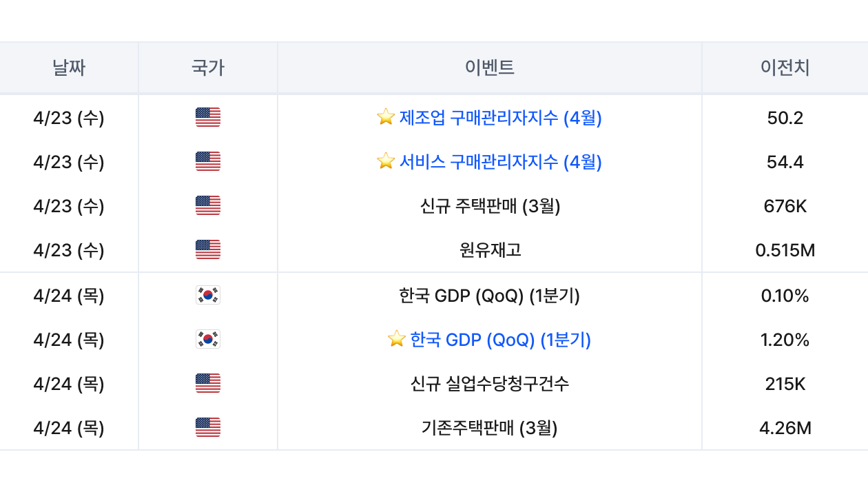
Task: Click the 0.515M previous value for 원유재고
Action: 785,250
